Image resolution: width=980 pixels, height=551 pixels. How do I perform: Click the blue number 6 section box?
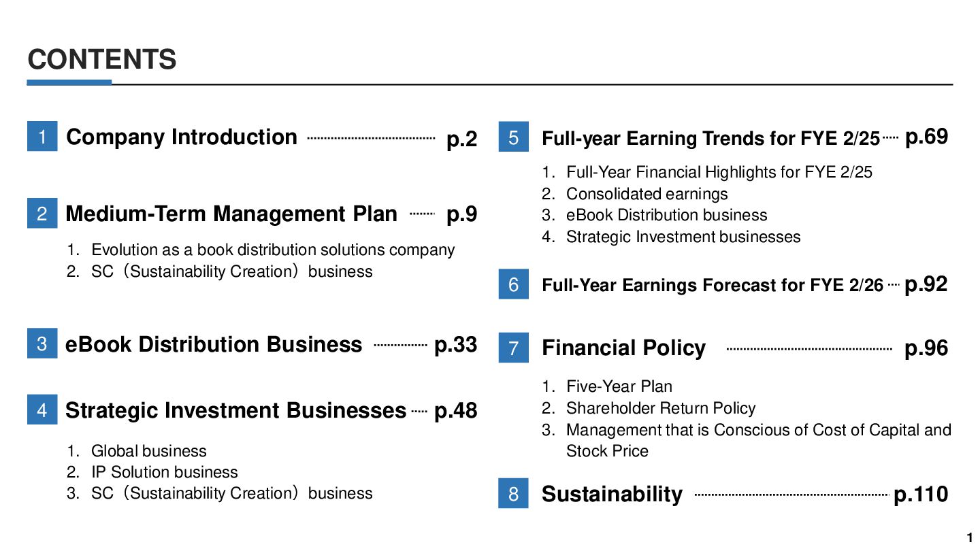pos(513,284)
